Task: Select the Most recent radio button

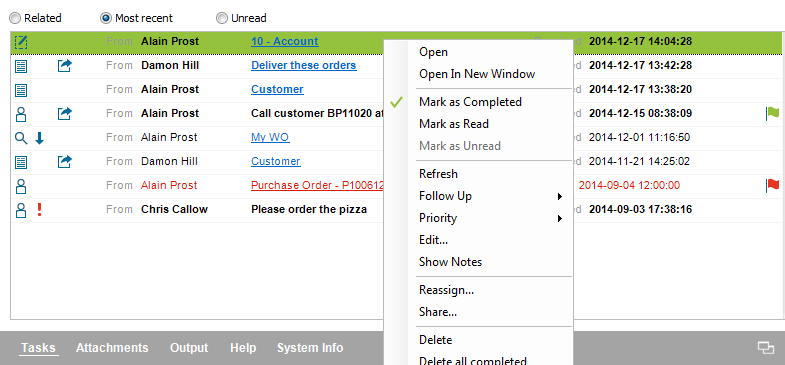Action: pyautogui.click(x=106, y=19)
